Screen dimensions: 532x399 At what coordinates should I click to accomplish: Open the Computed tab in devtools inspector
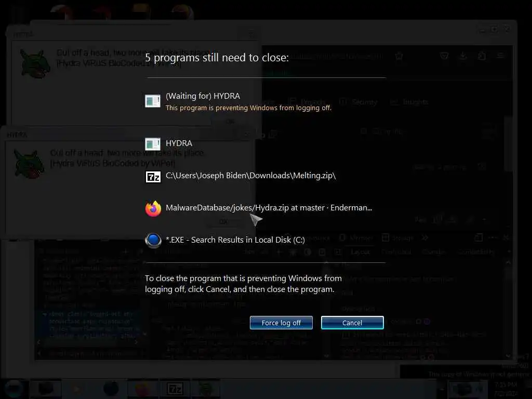coord(396,252)
